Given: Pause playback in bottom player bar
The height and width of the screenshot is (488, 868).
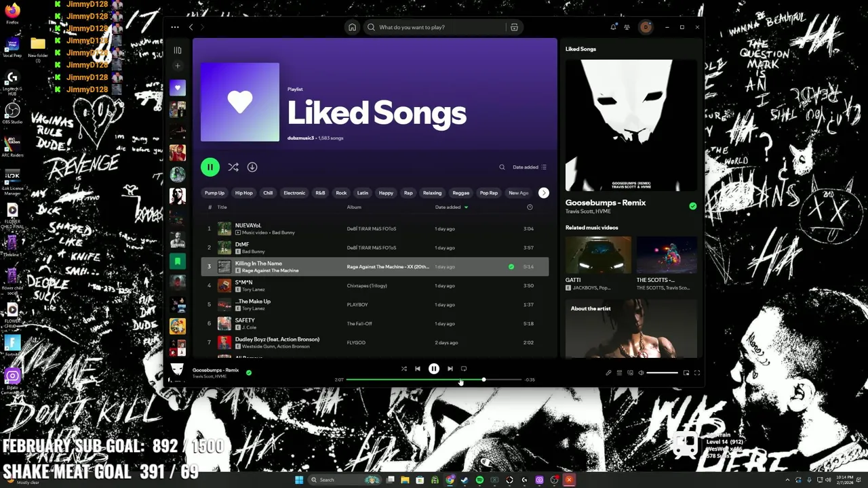Looking at the screenshot, I should pyautogui.click(x=434, y=369).
